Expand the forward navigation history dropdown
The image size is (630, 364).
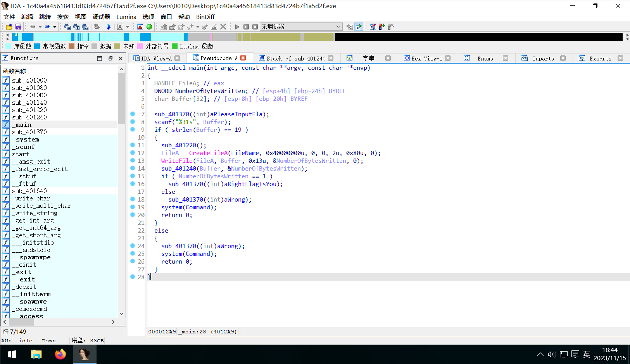(x=55, y=27)
